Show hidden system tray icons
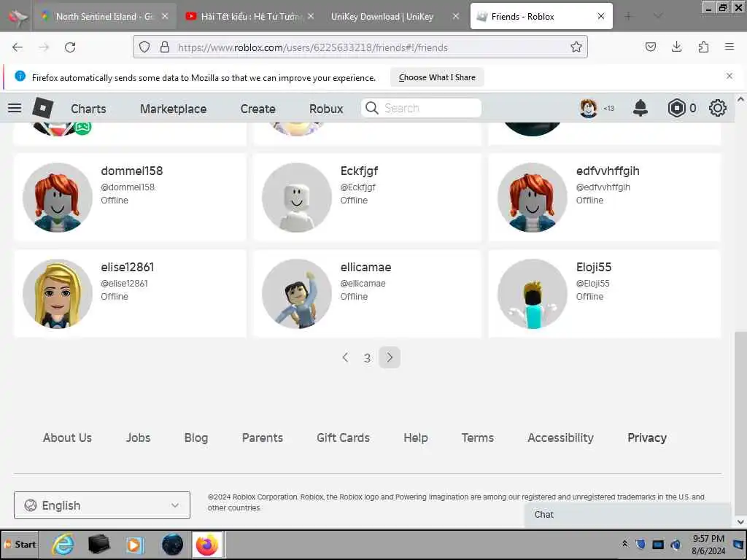This screenshot has height=560, width=747. [x=624, y=544]
